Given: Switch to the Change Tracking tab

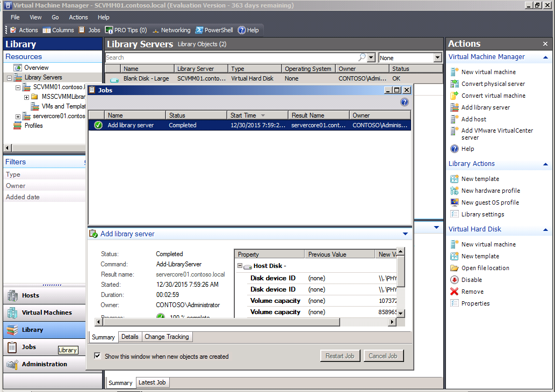Looking at the screenshot, I should pyautogui.click(x=167, y=337).
